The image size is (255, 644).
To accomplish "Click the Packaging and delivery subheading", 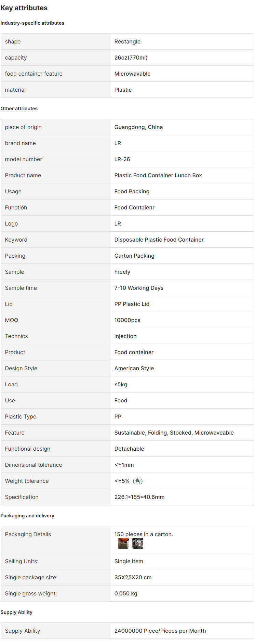I will click(27, 516).
